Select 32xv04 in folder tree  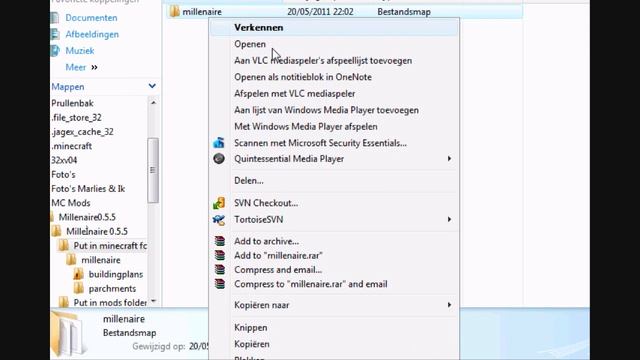coord(64,160)
